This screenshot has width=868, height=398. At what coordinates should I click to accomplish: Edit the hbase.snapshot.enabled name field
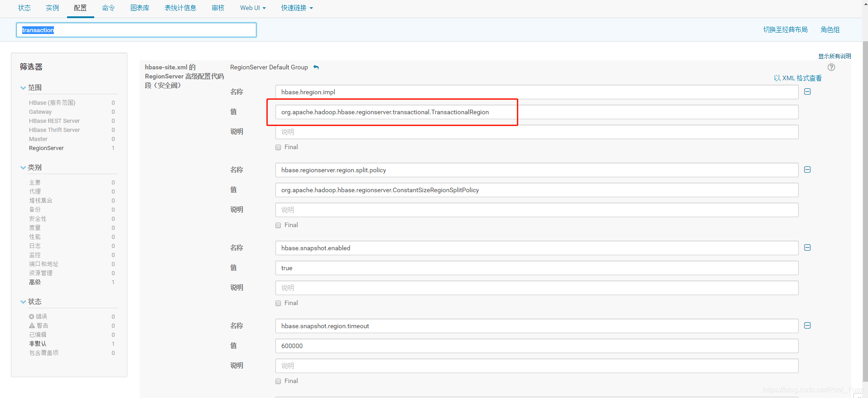pos(537,248)
